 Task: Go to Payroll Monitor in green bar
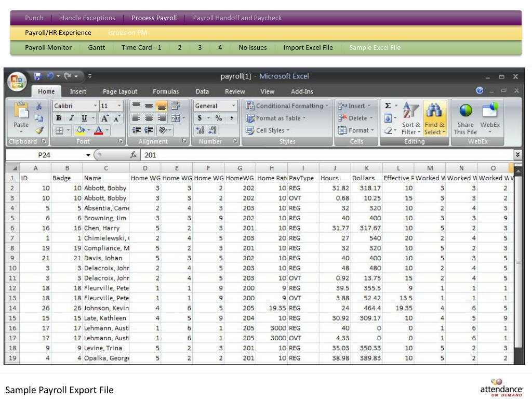tap(48, 48)
